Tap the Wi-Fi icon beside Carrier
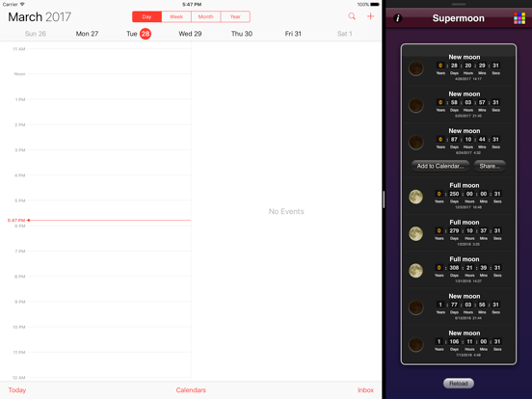This screenshot has width=532, height=399. click(22, 4)
